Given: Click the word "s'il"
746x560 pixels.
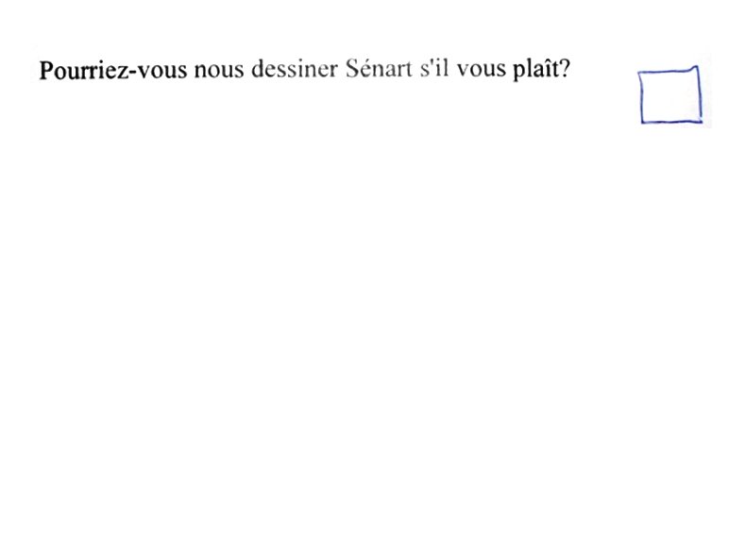Looking at the screenshot, I should 434,68.
